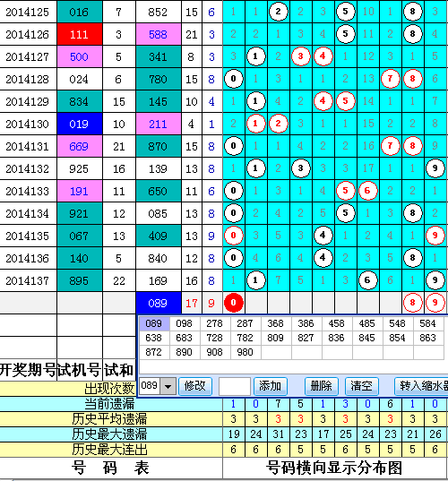Click the 清空 button

pyautogui.click(x=361, y=386)
